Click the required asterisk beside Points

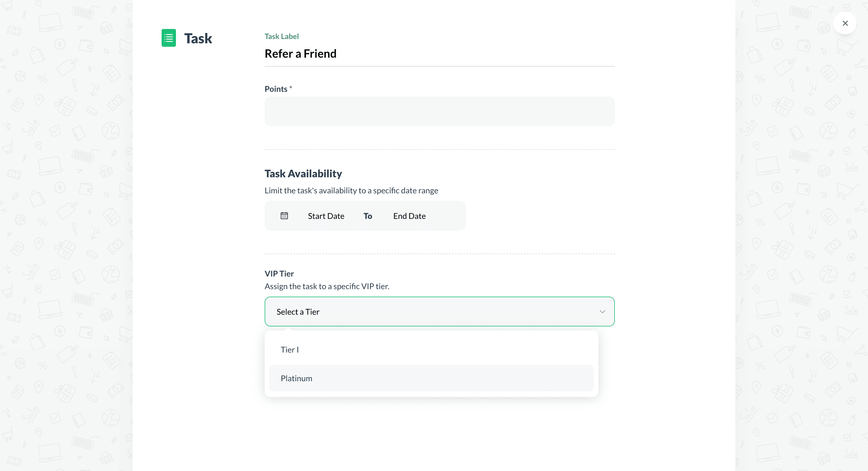tap(291, 87)
